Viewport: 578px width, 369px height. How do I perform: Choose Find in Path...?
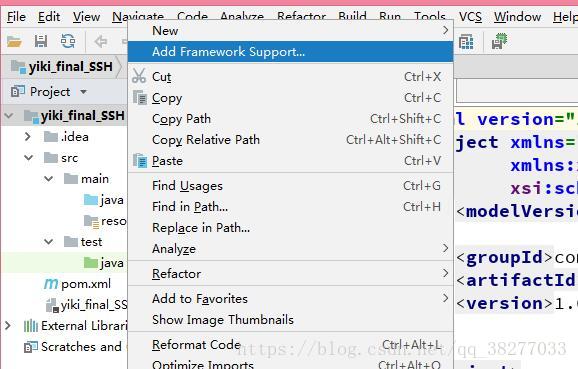(x=290, y=207)
